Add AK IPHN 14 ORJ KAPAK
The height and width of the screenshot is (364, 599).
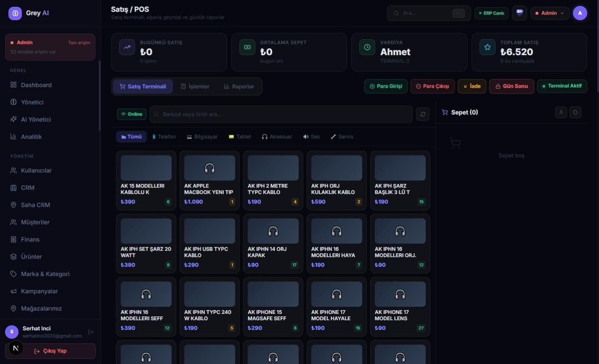pyautogui.click(x=273, y=244)
